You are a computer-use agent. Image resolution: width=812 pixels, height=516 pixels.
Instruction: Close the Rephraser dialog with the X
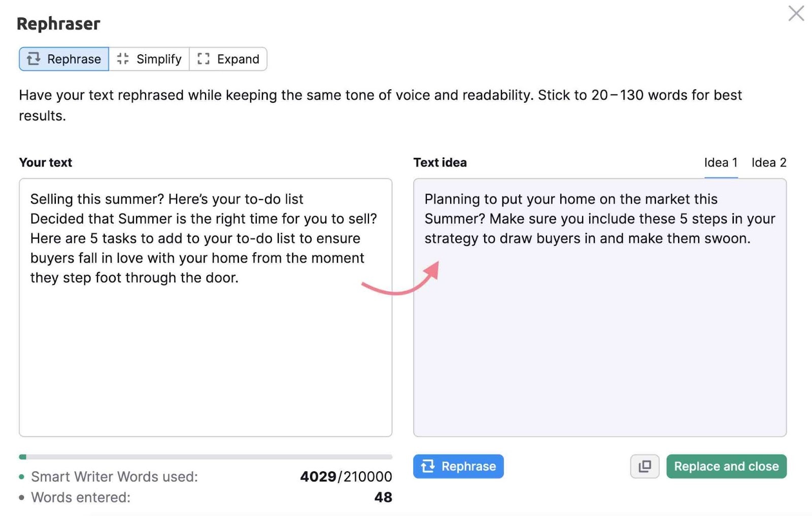(x=796, y=13)
